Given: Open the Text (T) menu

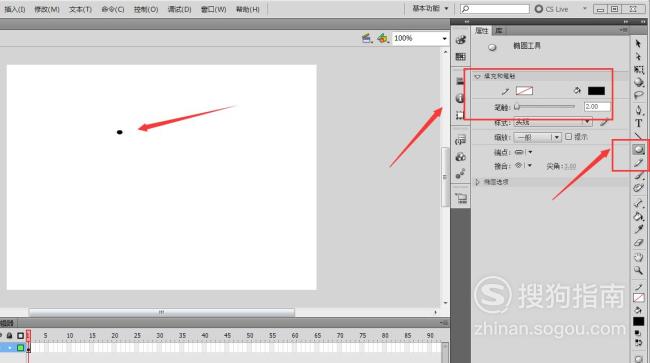Looking at the screenshot, I should pos(80,9).
